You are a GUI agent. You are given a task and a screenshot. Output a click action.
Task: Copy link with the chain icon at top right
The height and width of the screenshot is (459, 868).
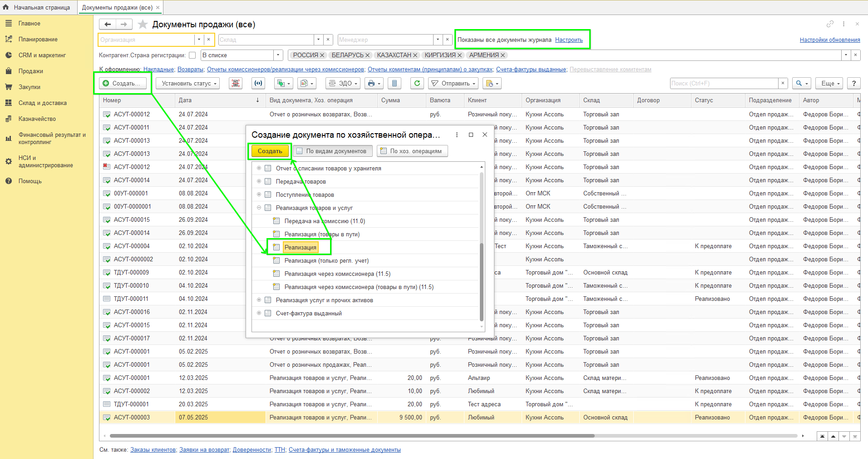tap(830, 24)
